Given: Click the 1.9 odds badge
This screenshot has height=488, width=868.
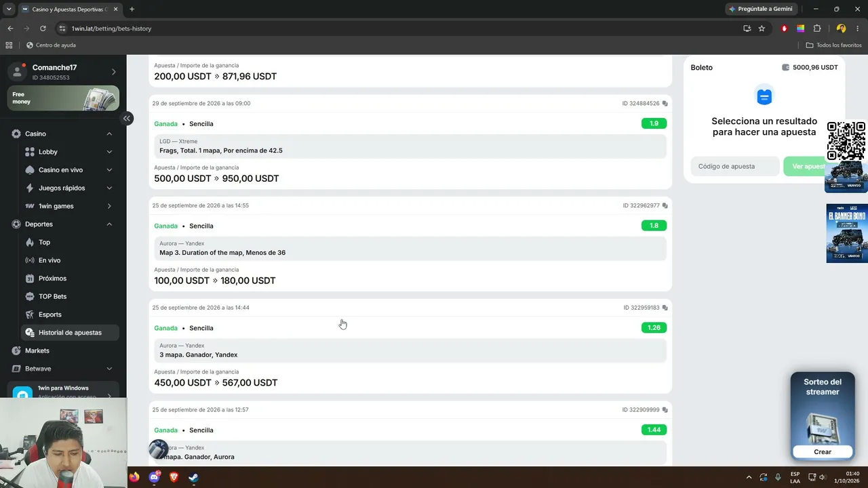Looking at the screenshot, I should 654,123.
